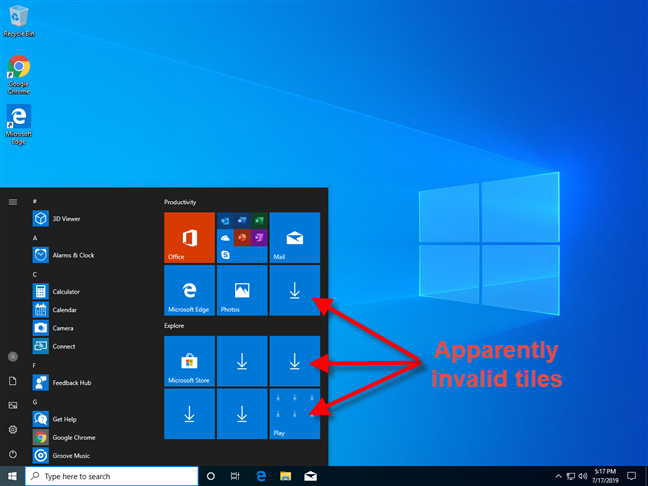Start the Camera app
Image resolution: width=648 pixels, height=486 pixels.
pos(91,328)
